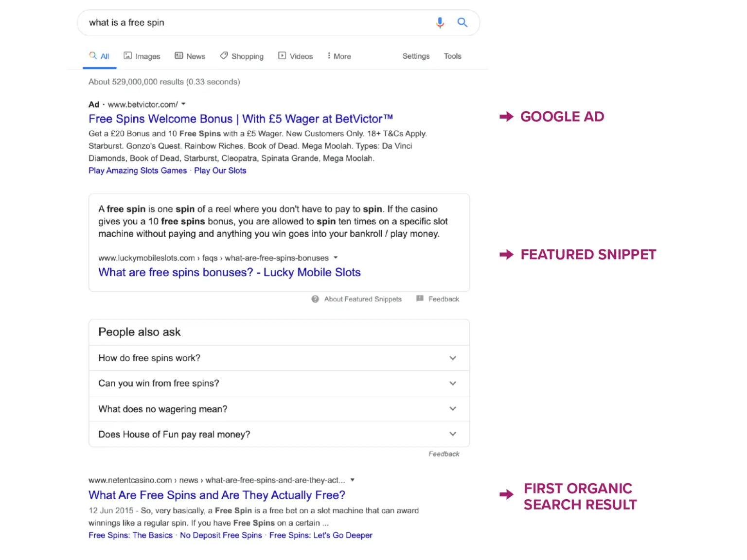Expand "Can you win from free spins?"
The height and width of the screenshot is (560, 747).
tap(279, 384)
